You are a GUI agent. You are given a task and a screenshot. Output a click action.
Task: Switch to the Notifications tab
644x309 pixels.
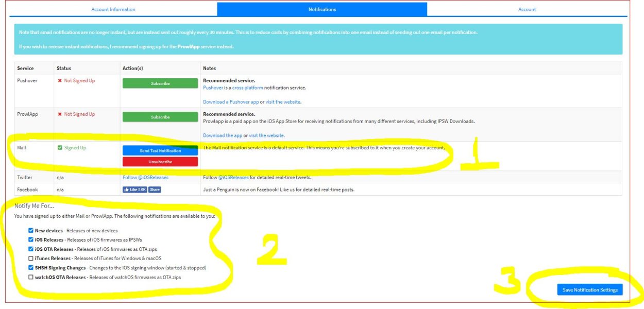tap(322, 9)
